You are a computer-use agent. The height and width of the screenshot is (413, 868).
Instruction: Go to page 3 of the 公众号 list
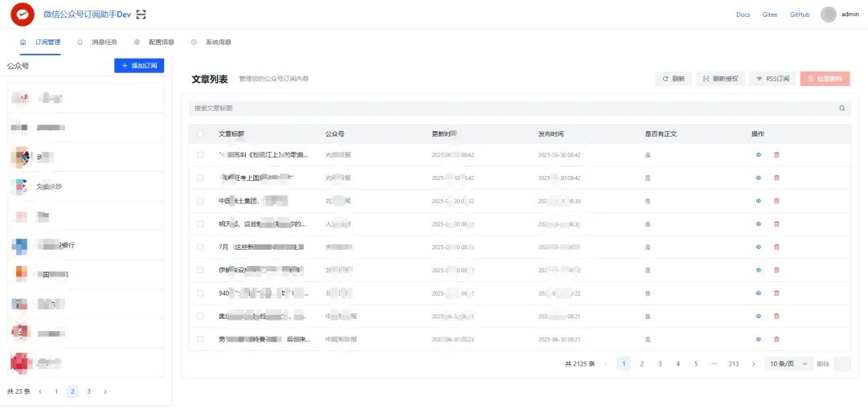pyautogui.click(x=88, y=391)
